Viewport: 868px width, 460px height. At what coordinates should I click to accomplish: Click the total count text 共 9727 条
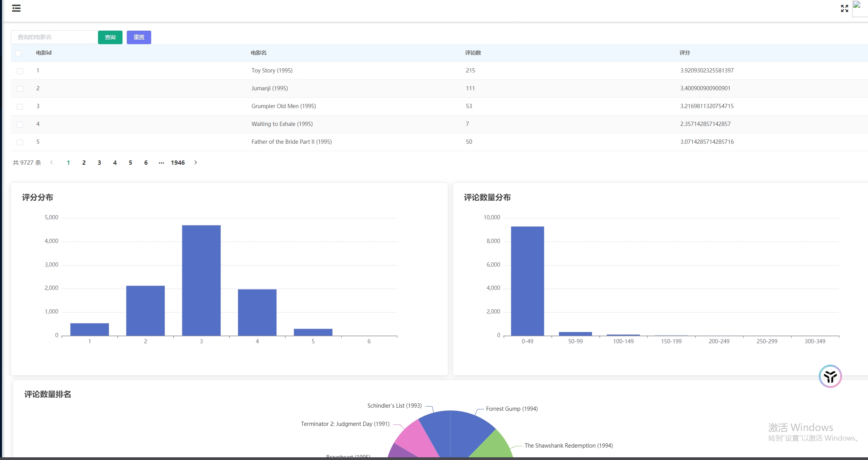click(x=27, y=162)
